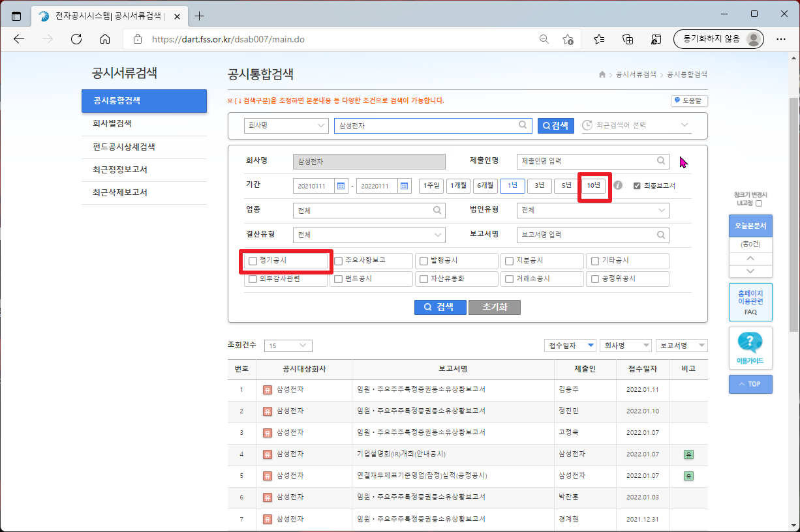Check the 발행공시 checkbox
The width and height of the screenshot is (800, 532).
tap(424, 261)
